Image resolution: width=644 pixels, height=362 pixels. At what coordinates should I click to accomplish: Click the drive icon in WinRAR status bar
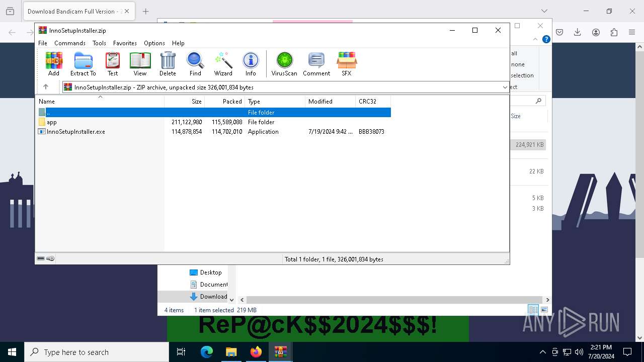(x=41, y=259)
